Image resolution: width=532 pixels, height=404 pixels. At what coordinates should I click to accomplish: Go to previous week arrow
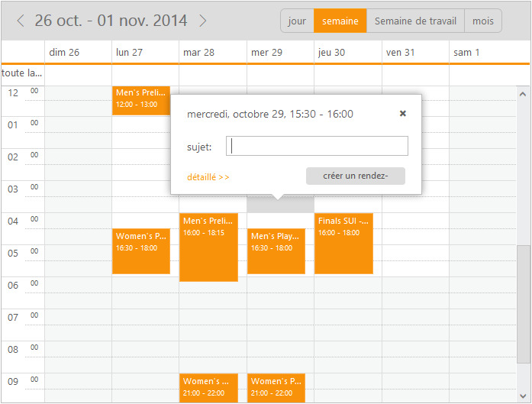click(21, 21)
